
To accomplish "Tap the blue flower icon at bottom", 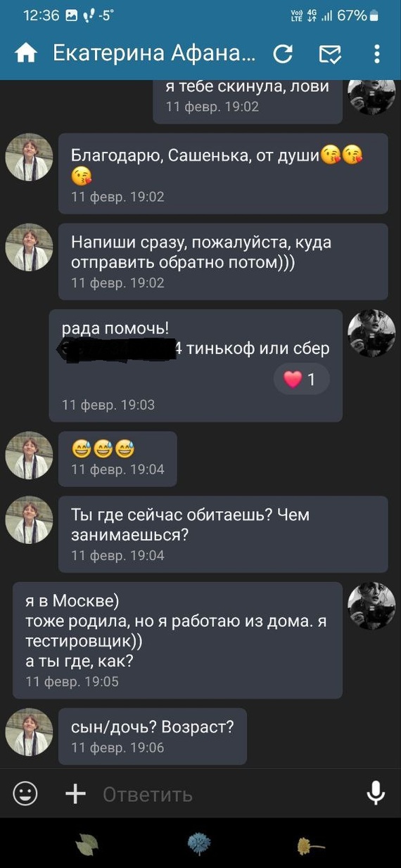I will point(199,843).
